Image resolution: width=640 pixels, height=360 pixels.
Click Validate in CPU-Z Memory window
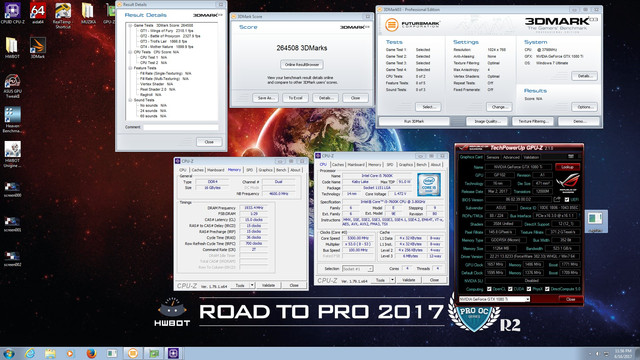click(268, 285)
